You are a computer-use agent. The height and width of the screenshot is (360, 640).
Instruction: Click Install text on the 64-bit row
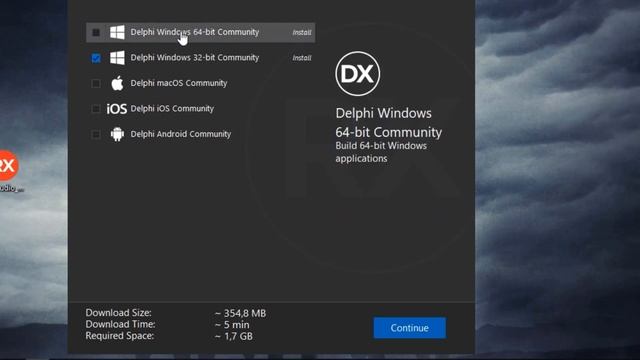coord(302,32)
